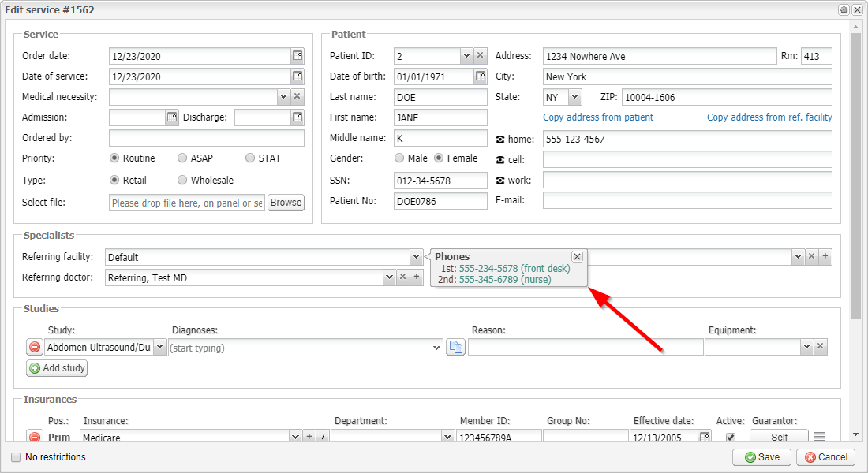The image size is (868, 473).
Task: Click the scrollbar down arrow
Action: (856, 435)
